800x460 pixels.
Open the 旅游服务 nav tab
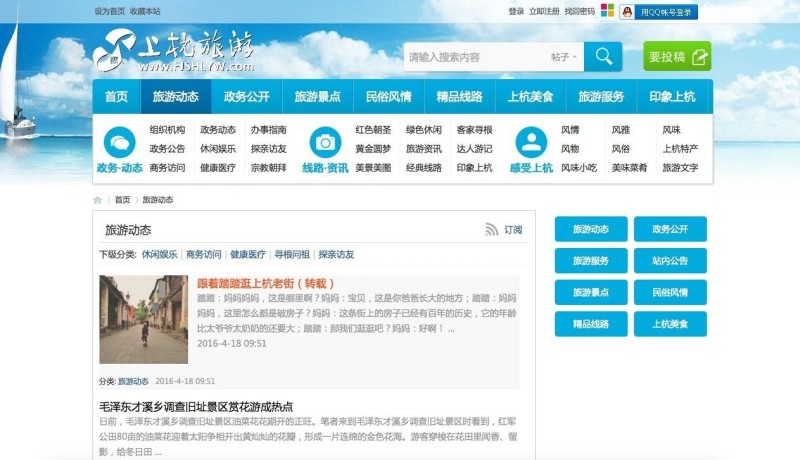click(601, 96)
